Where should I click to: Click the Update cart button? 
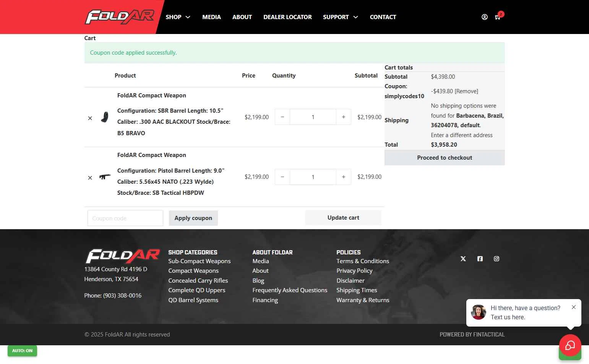point(343,218)
